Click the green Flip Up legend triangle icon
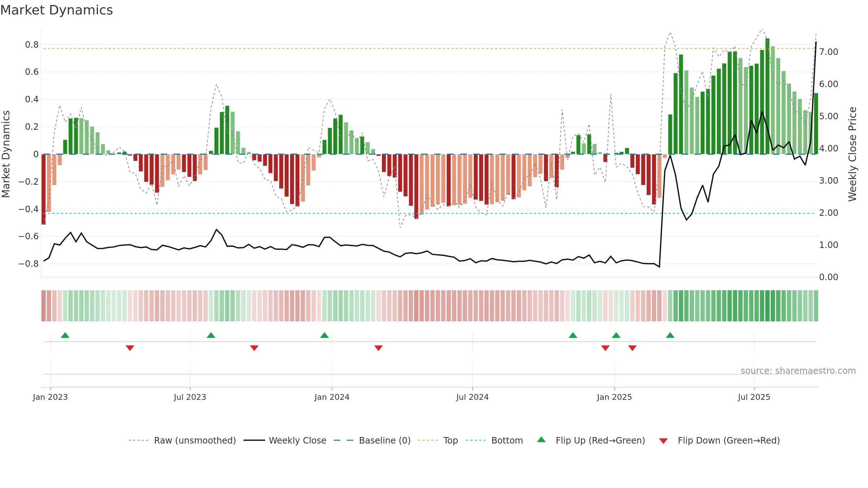 pos(541,440)
